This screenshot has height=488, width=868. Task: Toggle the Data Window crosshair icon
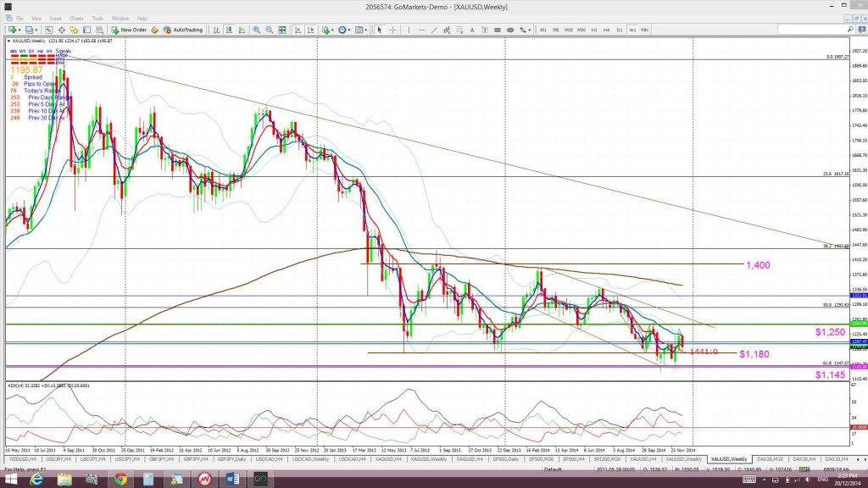coord(61,30)
